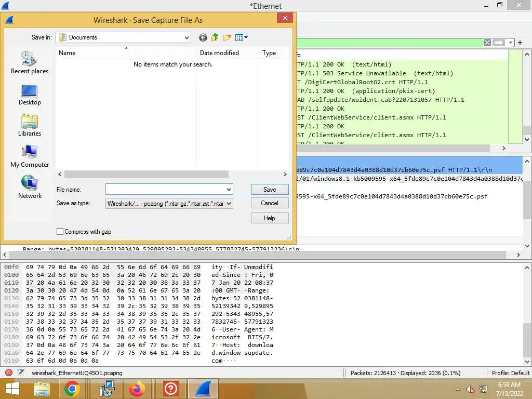Select the DigiCertGlobalRootG2.crt request packet

point(402,82)
